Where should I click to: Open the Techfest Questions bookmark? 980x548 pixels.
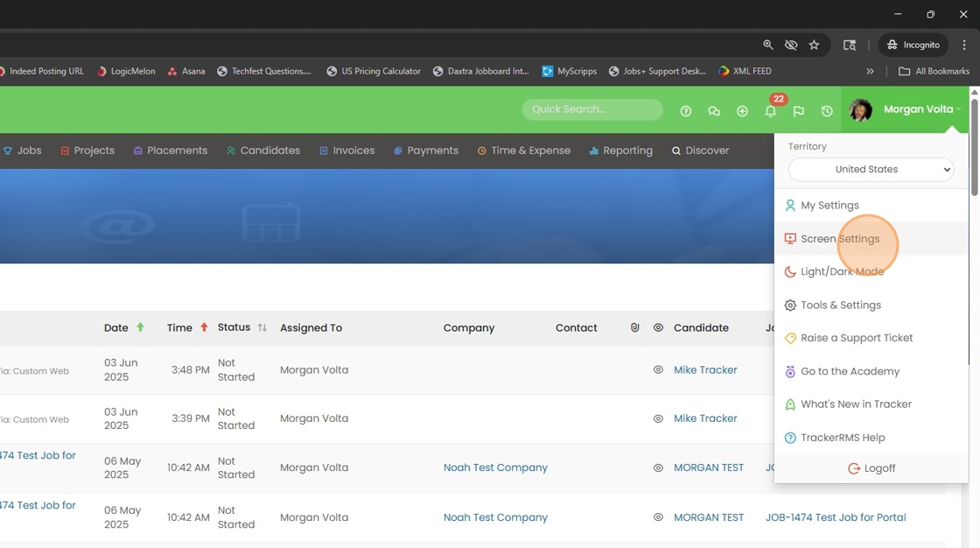263,71
